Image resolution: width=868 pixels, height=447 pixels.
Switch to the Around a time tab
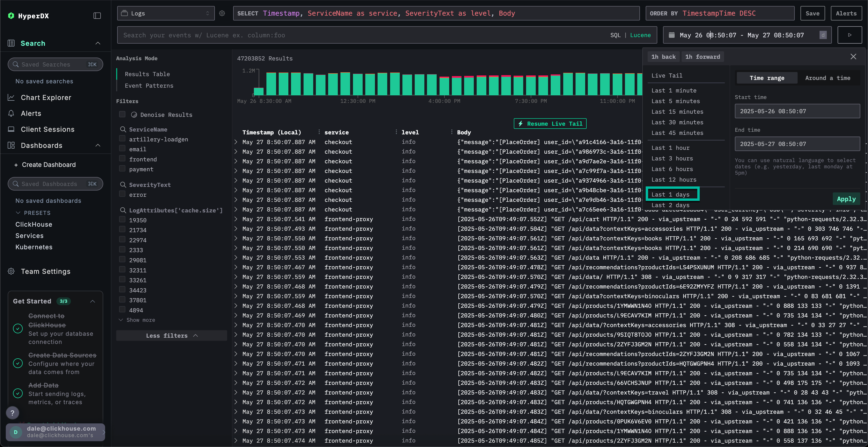(x=827, y=78)
